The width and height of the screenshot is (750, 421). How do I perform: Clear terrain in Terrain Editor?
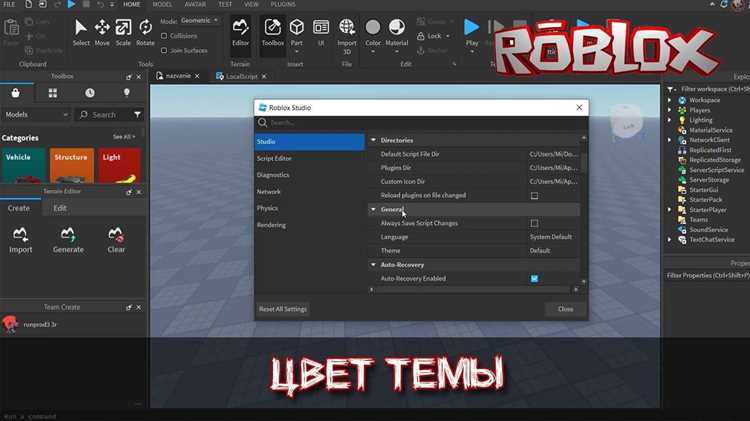click(x=116, y=240)
